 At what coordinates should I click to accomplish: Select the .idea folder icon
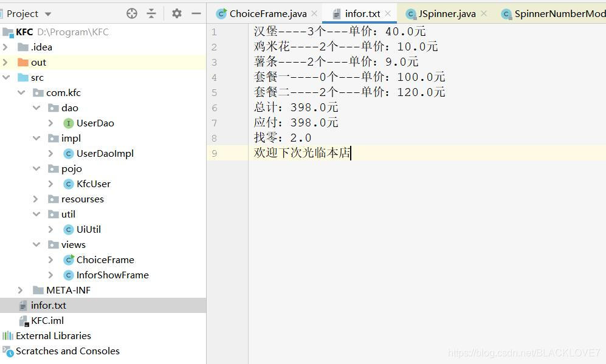23,47
